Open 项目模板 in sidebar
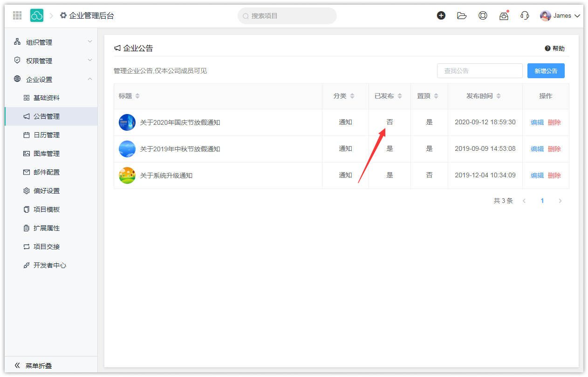 point(51,209)
